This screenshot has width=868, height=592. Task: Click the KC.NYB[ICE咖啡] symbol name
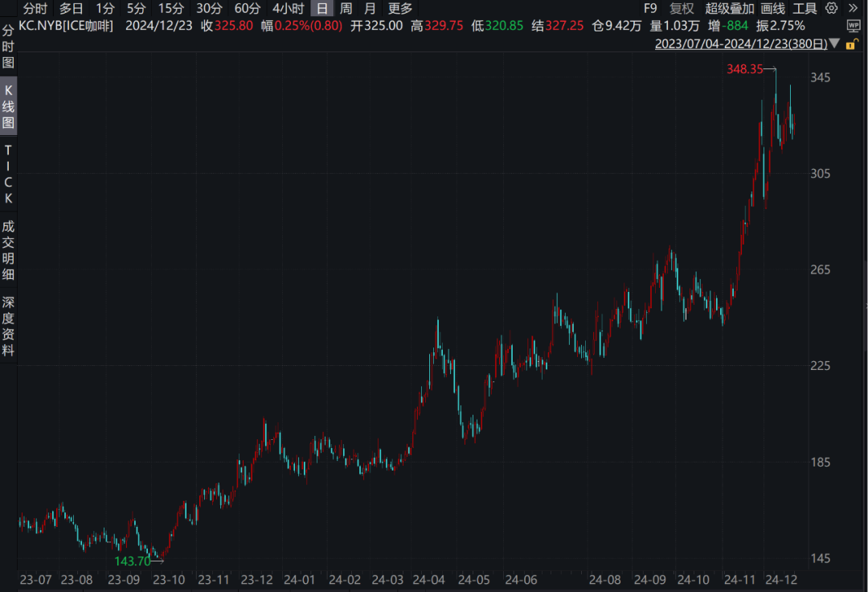point(66,26)
